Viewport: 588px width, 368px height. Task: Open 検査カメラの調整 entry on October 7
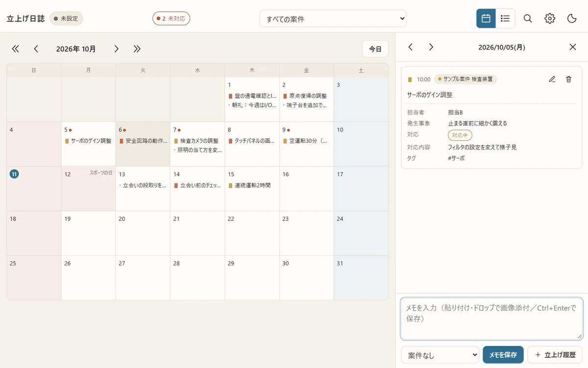coord(197,141)
